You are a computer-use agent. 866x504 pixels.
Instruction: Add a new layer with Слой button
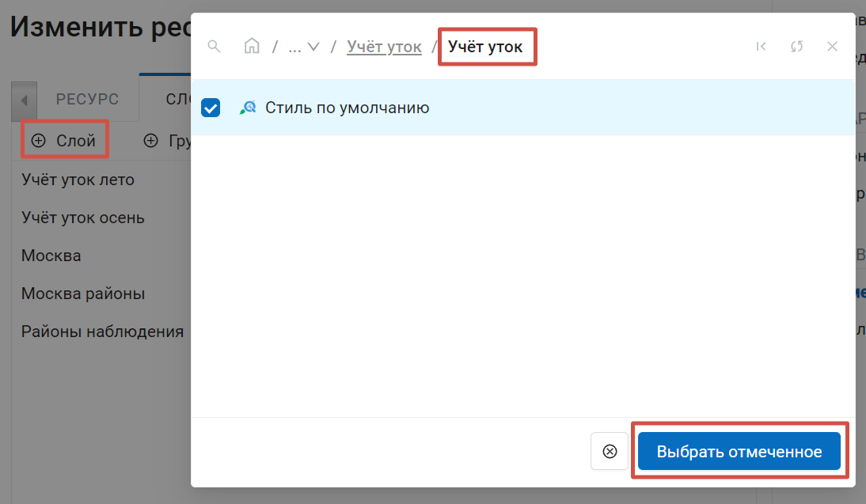click(64, 141)
